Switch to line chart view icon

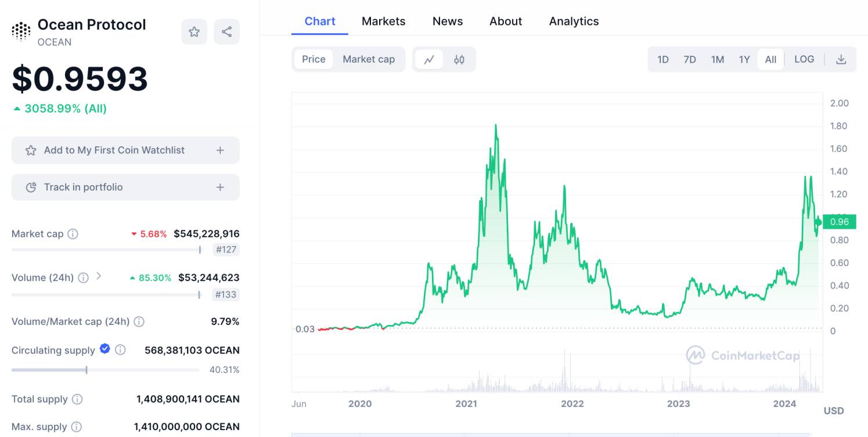pos(429,59)
